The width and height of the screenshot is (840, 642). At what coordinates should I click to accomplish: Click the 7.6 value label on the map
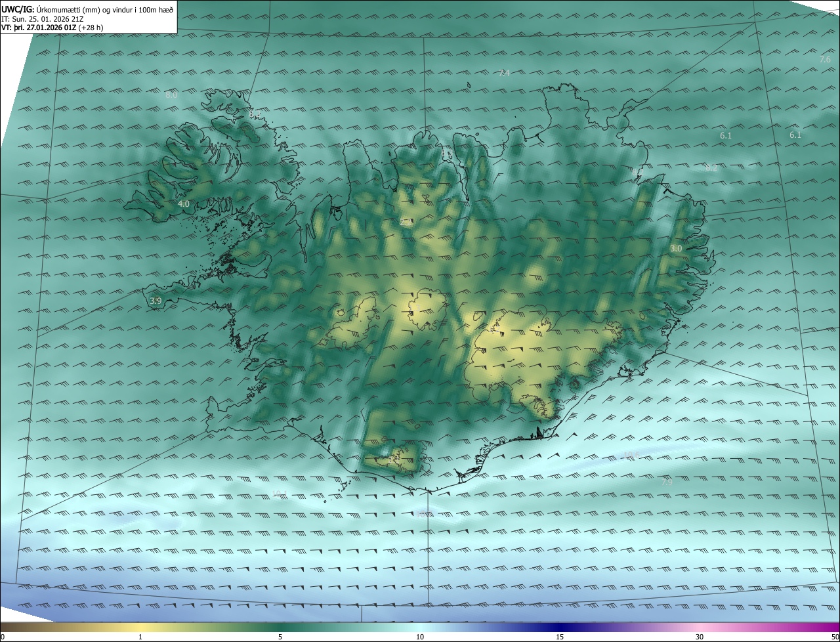click(x=825, y=60)
